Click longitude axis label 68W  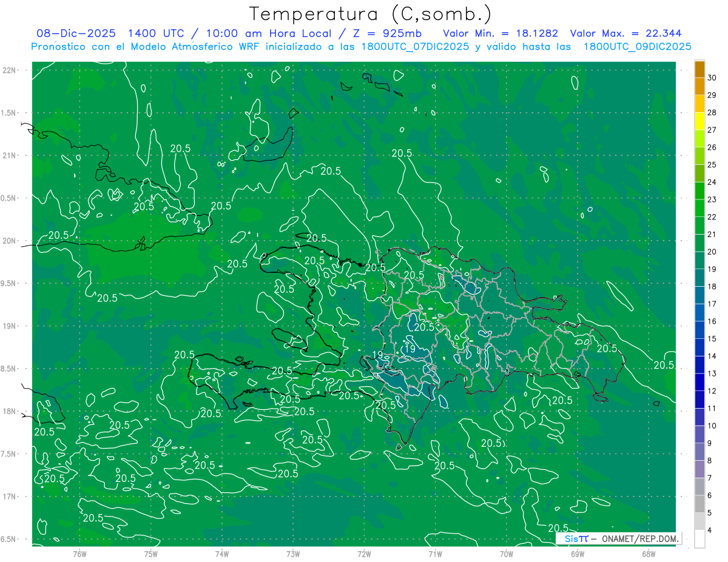click(649, 554)
